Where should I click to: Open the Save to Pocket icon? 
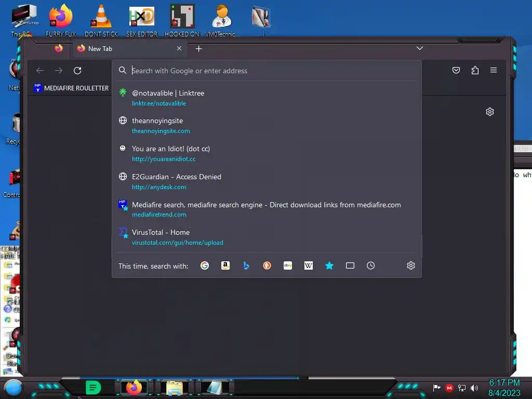click(x=456, y=70)
